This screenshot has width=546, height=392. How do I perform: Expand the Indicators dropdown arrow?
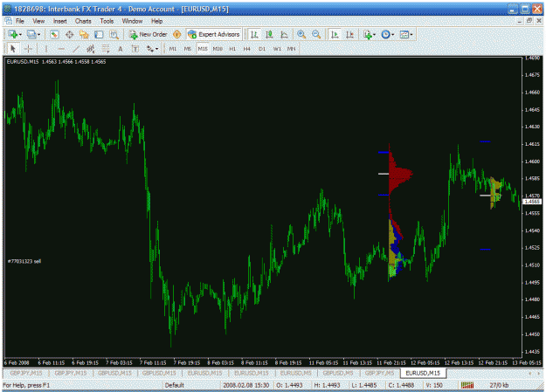pos(374,34)
